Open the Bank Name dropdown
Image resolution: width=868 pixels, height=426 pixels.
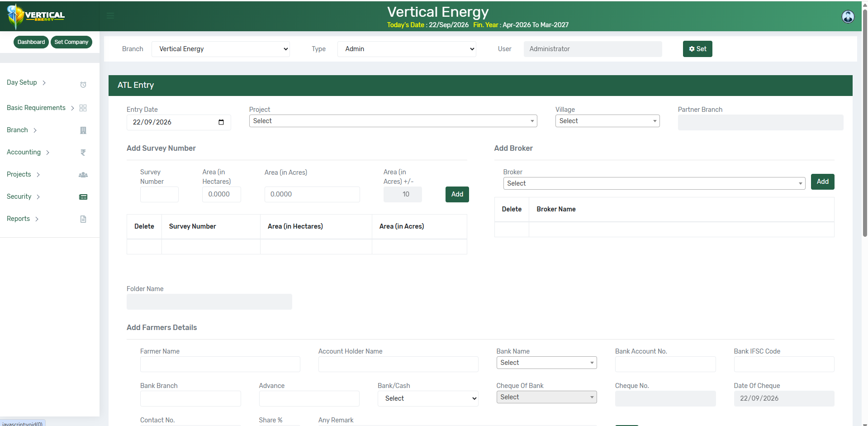click(546, 363)
